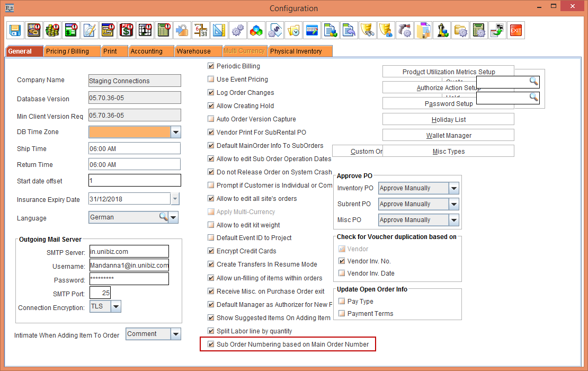Click the red EXIT toolbar icon

(515, 30)
